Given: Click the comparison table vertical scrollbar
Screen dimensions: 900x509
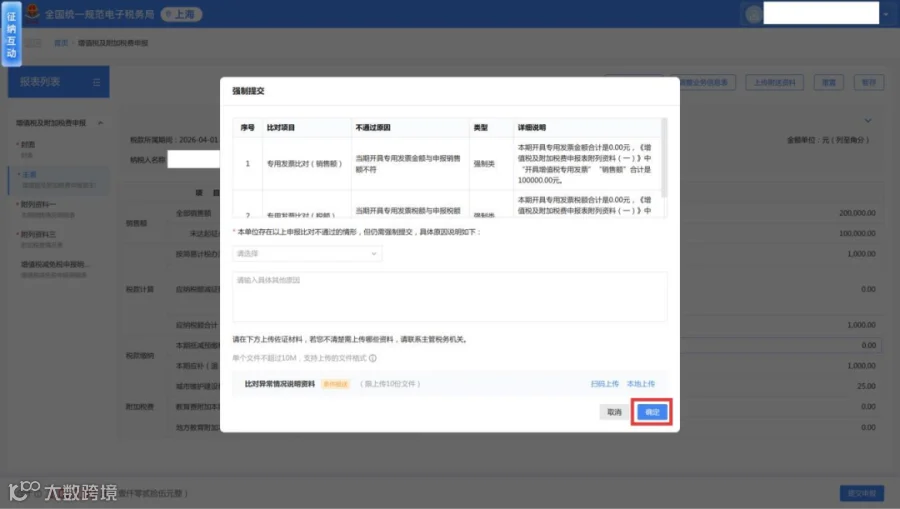Looking at the screenshot, I should coord(665,158).
